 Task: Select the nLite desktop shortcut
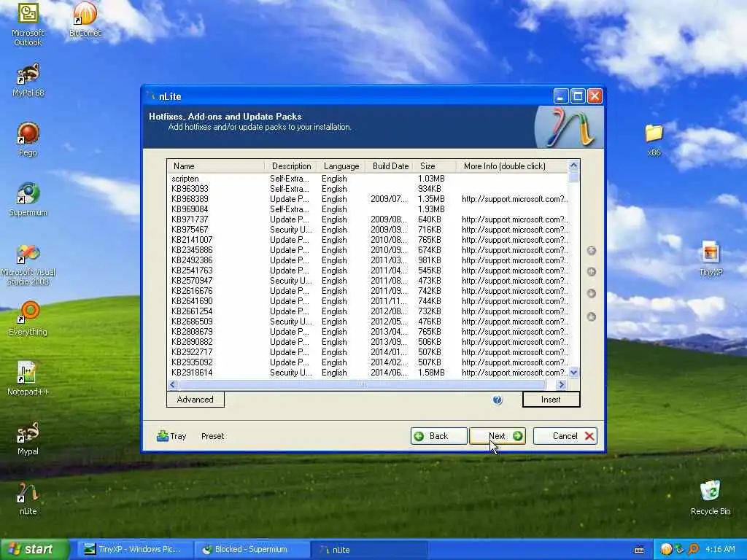(28, 499)
